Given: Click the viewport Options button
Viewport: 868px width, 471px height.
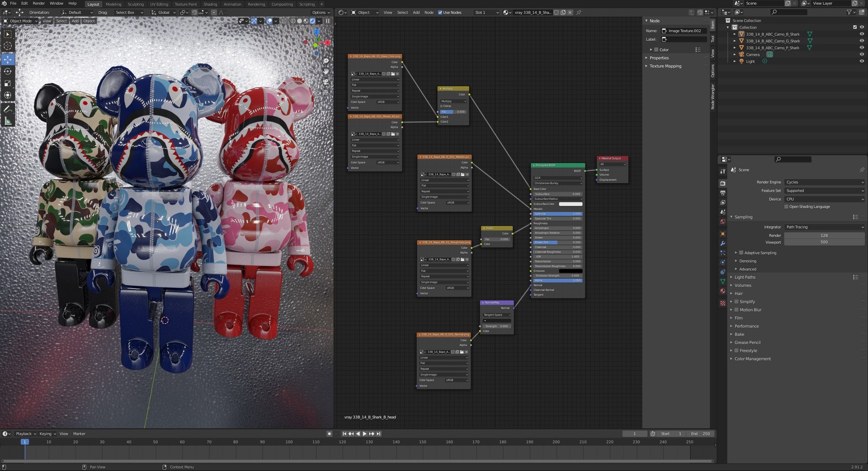Looking at the screenshot, I should click(x=321, y=12).
